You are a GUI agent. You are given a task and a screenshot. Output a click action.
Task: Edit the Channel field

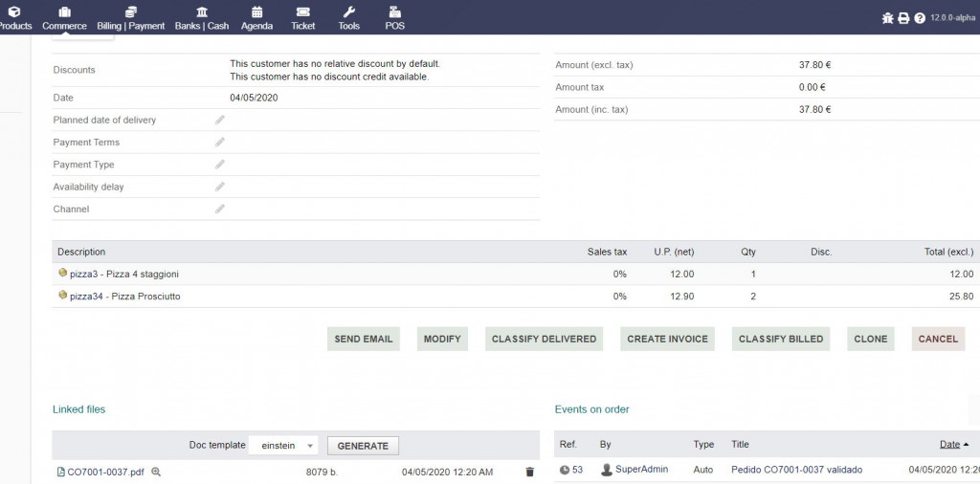pyautogui.click(x=220, y=209)
